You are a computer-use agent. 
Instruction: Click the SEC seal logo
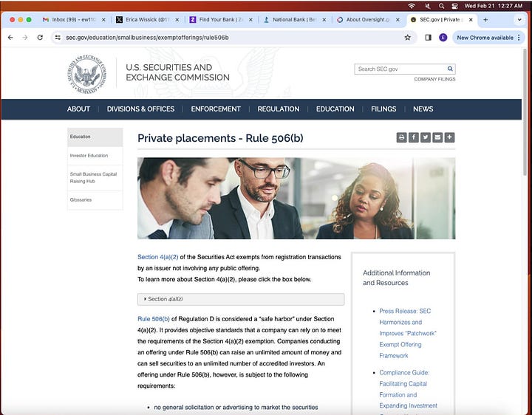click(87, 74)
